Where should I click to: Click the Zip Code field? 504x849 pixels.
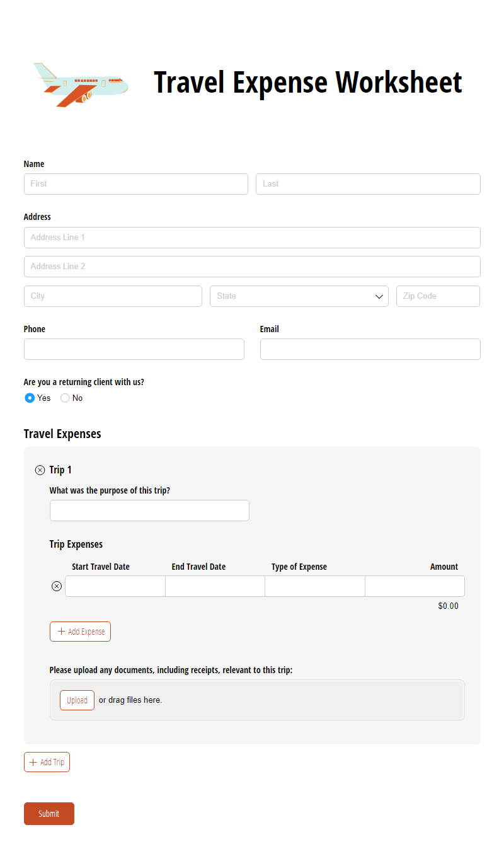438,296
